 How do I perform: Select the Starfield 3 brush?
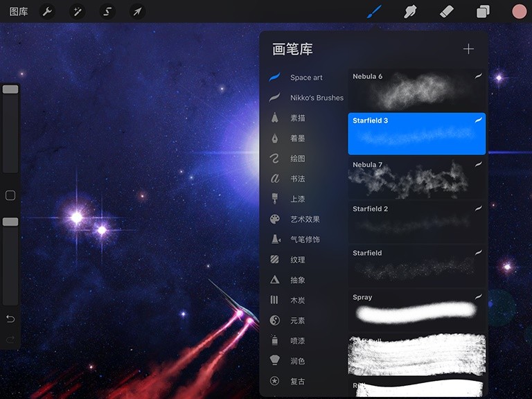point(416,134)
